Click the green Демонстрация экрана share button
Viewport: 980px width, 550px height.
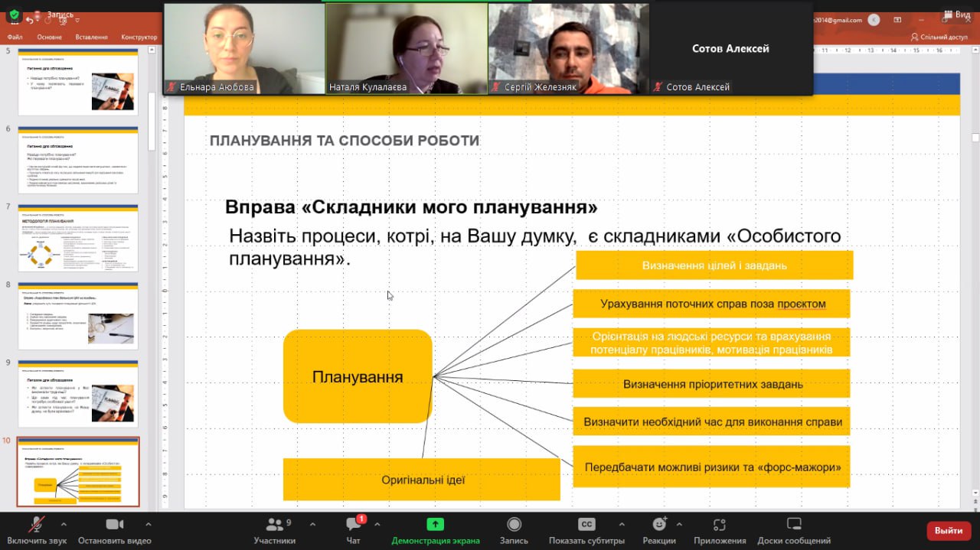[x=436, y=530]
